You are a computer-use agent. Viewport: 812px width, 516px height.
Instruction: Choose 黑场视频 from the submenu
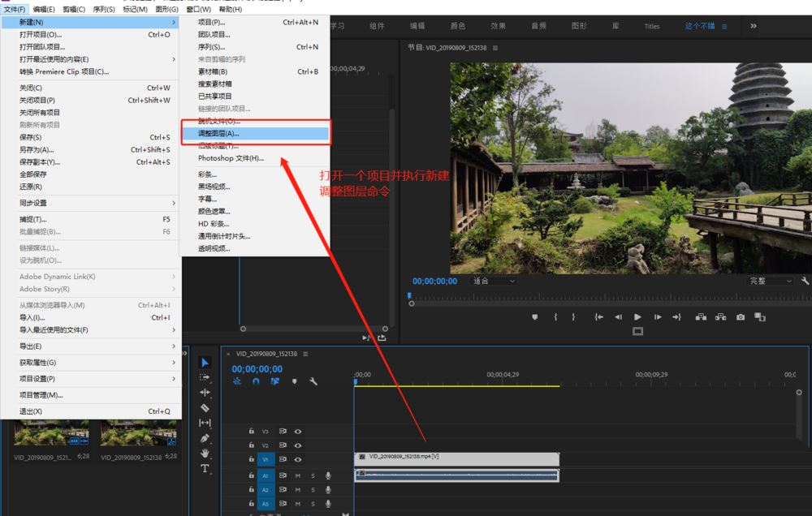[255, 187]
